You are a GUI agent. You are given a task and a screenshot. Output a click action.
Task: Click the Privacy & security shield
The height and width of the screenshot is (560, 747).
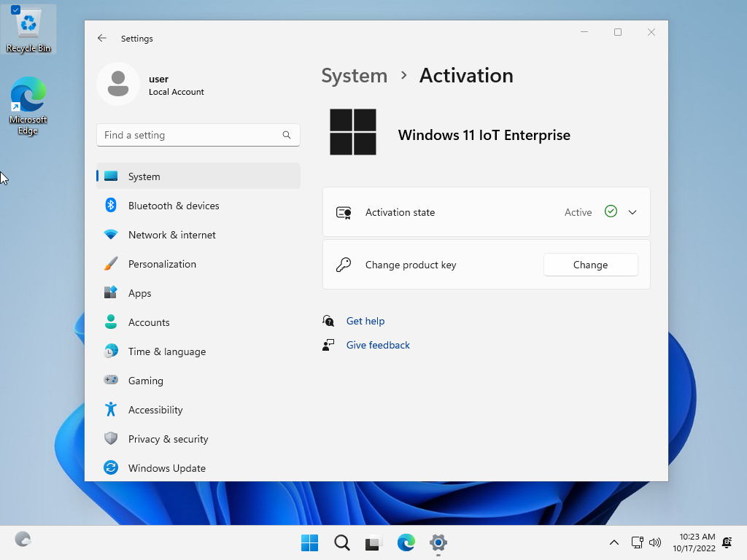[111, 439]
